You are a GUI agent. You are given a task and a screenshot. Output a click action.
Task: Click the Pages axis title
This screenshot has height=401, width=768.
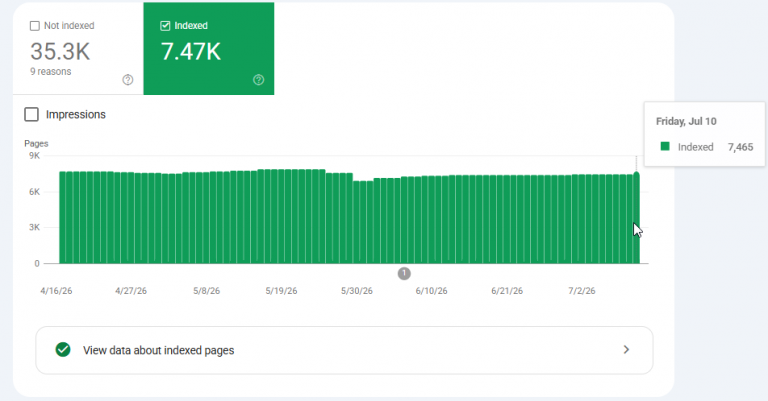(36, 143)
